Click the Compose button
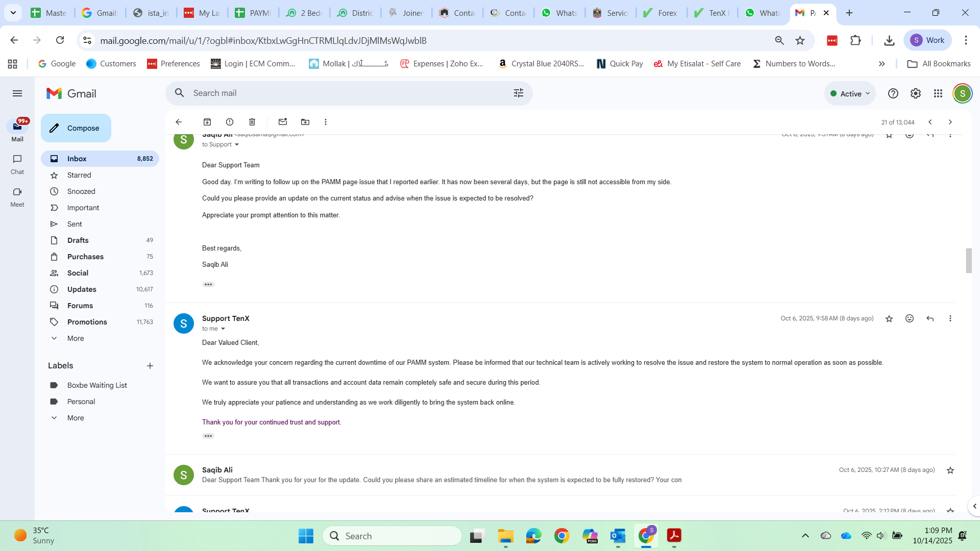980x551 pixels. tap(76, 128)
